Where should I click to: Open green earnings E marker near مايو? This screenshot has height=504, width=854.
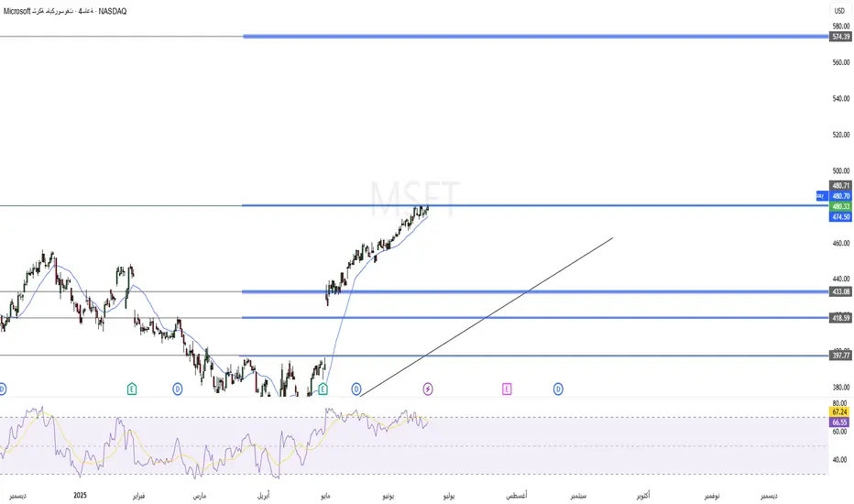click(x=323, y=389)
